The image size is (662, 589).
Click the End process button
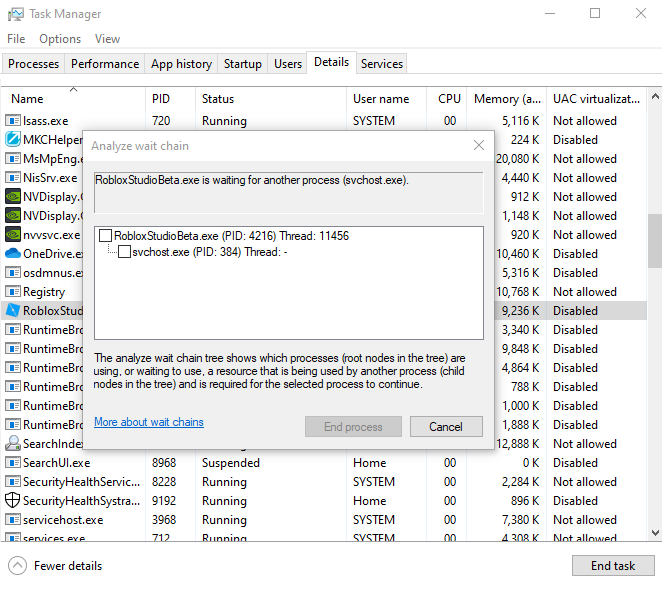[x=353, y=426]
